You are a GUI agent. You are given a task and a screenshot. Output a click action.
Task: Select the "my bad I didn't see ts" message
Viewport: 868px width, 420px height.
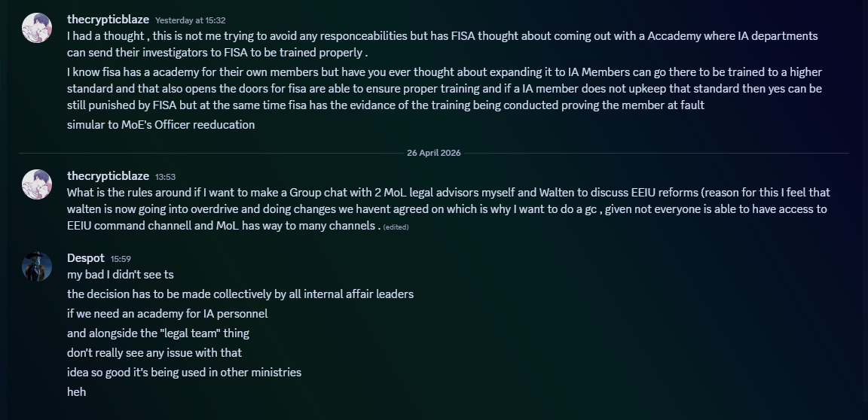(x=120, y=275)
